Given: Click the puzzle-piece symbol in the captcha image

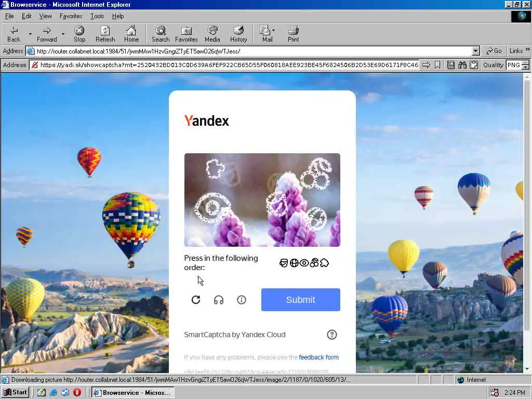Looking at the screenshot, I should [215, 168].
